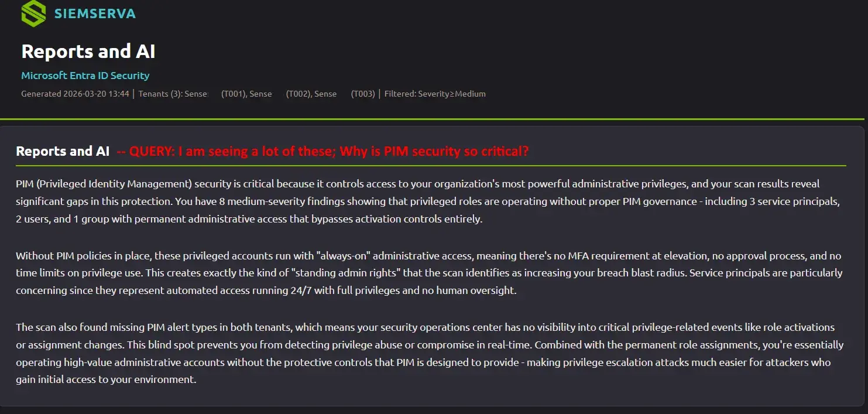Viewport: 868px width, 414px height.
Task: Click the Generated 2026-03-20 13:44 timestamp
Action: [75, 94]
